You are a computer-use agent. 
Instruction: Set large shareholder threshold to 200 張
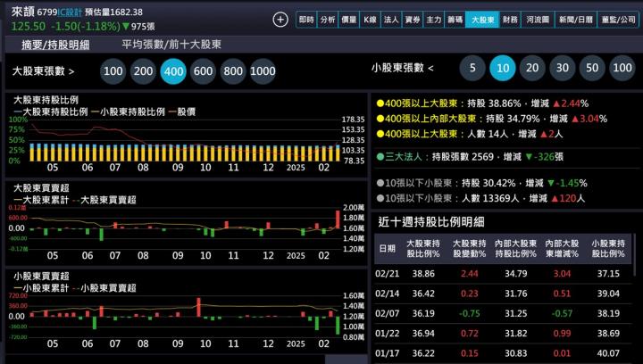tap(143, 71)
